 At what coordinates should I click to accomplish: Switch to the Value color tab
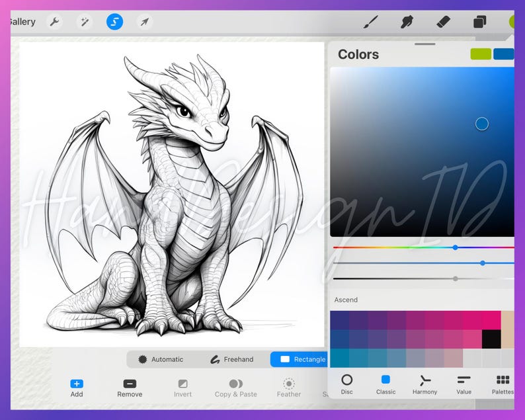coord(464,384)
